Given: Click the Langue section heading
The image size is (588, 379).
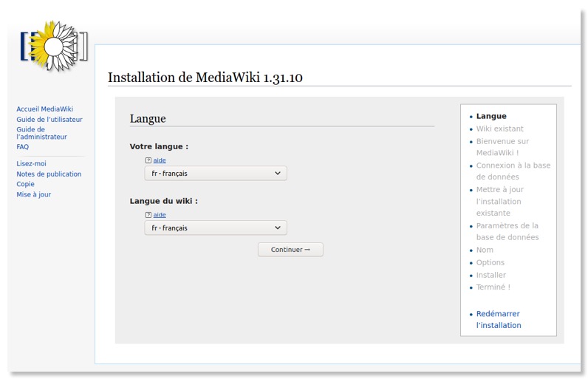Looking at the screenshot, I should click(x=148, y=118).
